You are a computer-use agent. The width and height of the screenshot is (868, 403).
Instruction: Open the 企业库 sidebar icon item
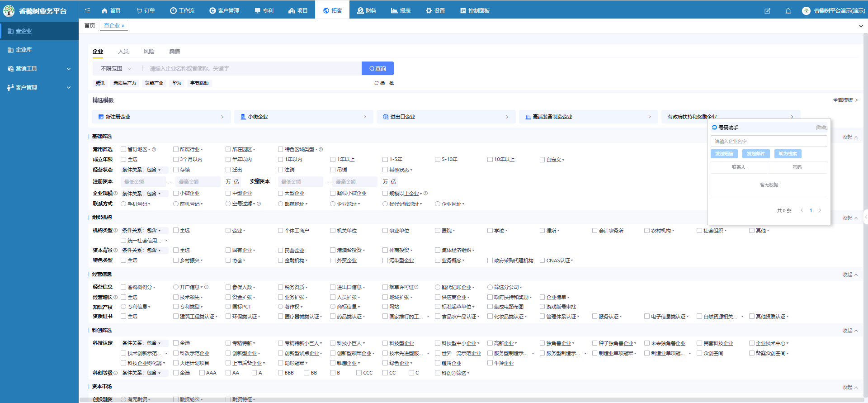pyautogui.click(x=10, y=50)
